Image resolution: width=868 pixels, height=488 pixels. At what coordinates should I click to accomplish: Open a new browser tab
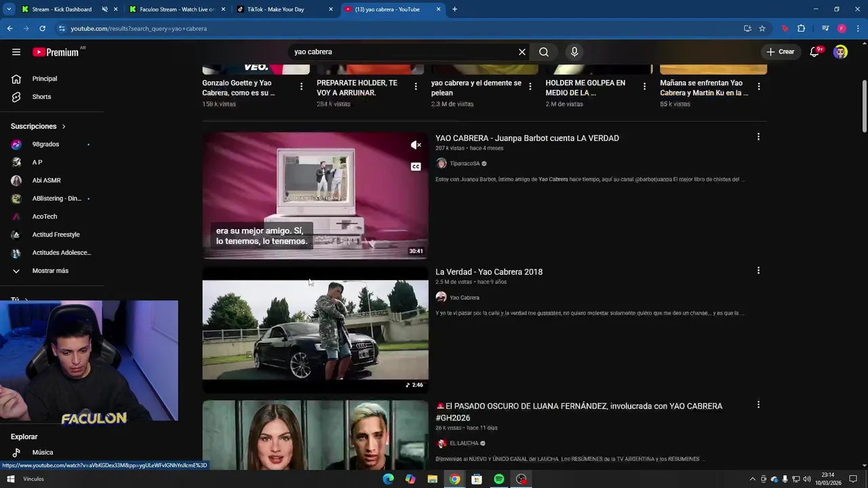(x=454, y=9)
